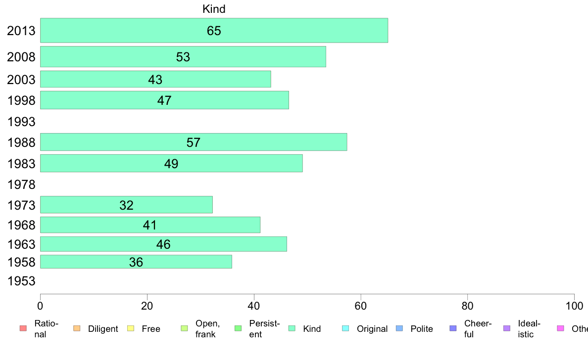Image resolution: width=588 pixels, height=364 pixels.
Task: Click the 1958 bar labeled 36
Action: (136, 262)
